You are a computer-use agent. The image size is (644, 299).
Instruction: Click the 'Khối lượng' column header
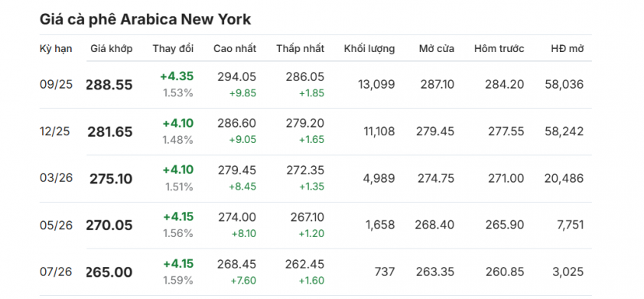click(x=369, y=48)
